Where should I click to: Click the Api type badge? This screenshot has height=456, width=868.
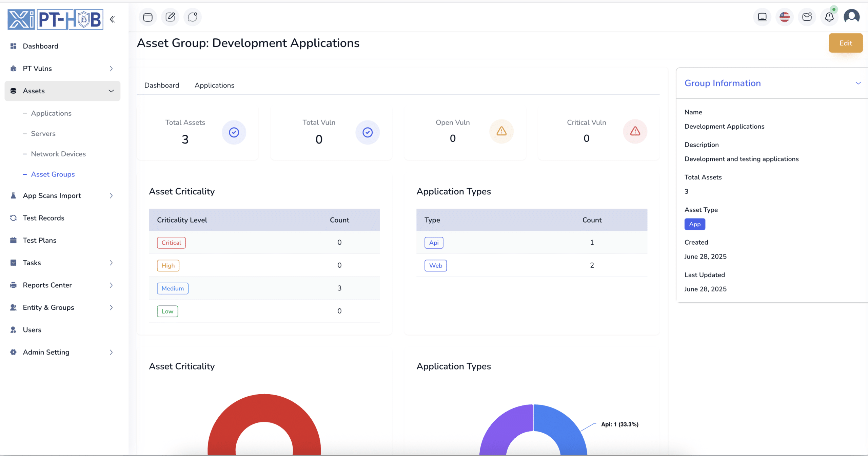pos(434,243)
